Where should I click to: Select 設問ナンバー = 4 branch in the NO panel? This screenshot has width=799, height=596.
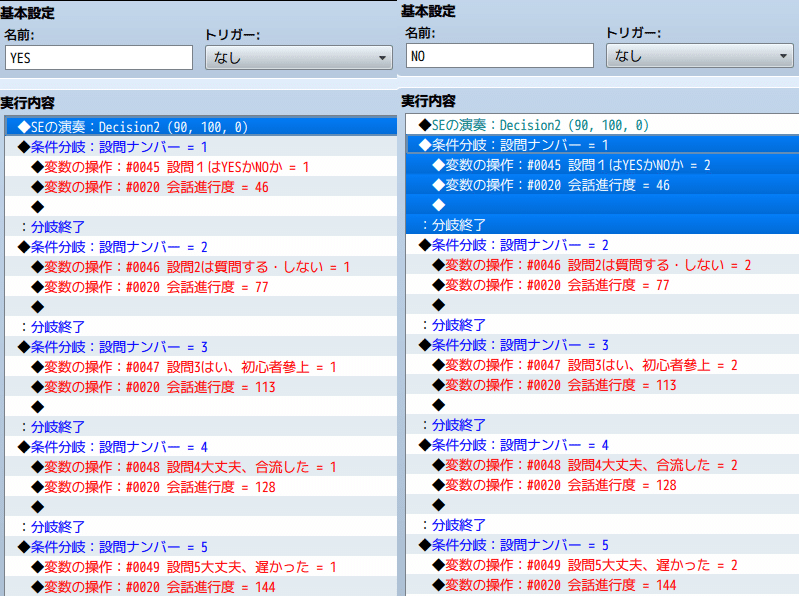(x=602, y=445)
